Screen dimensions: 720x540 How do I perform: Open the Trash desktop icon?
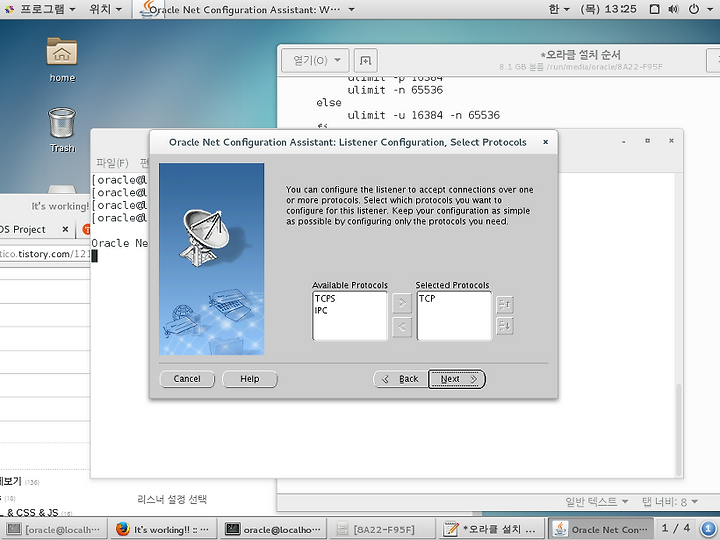pyautogui.click(x=62, y=130)
